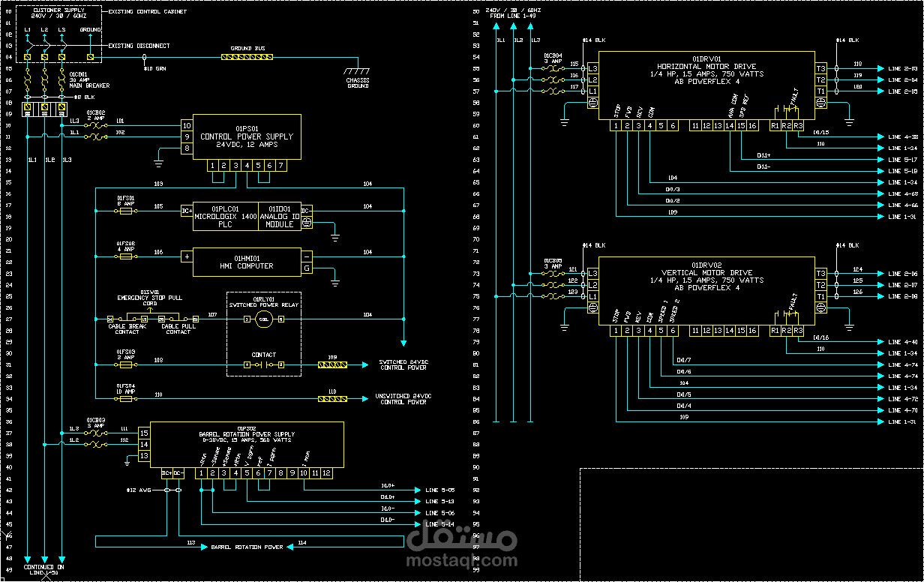This screenshot has width=924, height=582.
Task: Click the 'LINE 5-06' reference
Action: coord(440,512)
